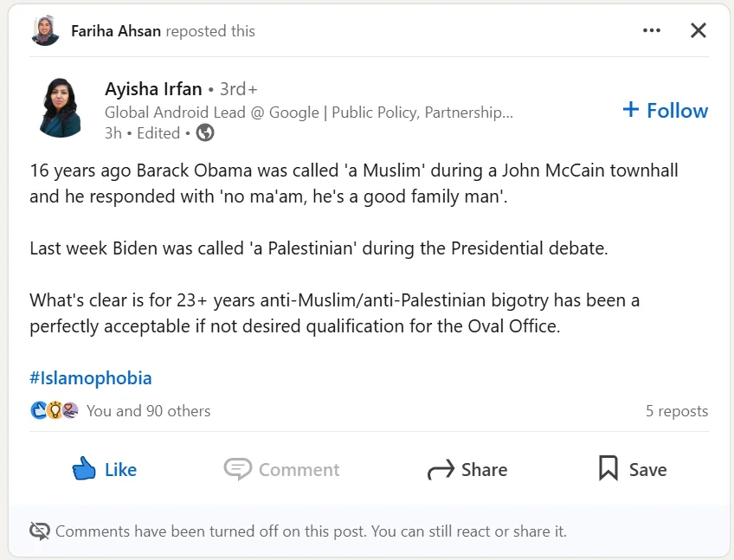Click Fariha Ahsan's small profile photo
The image size is (734, 560).
tap(45, 31)
